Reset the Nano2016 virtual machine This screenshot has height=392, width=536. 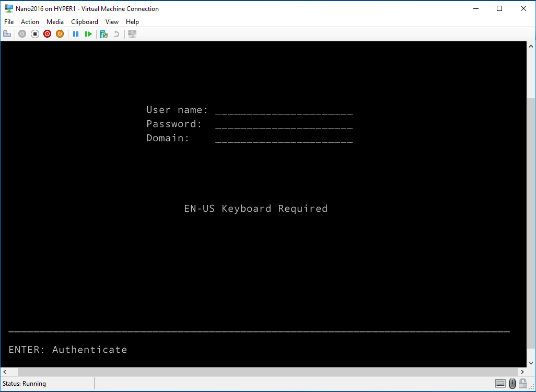[x=88, y=33]
